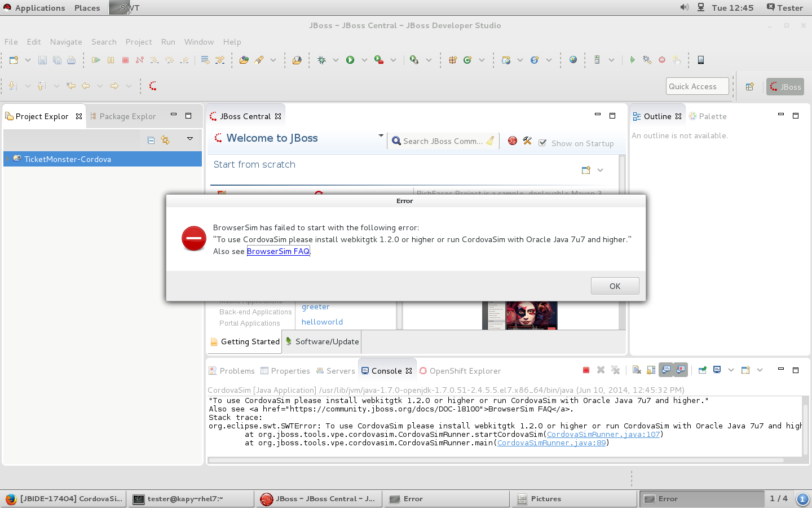The height and width of the screenshot is (508, 812).
Task: Open the Servers tab
Action: [x=336, y=371]
